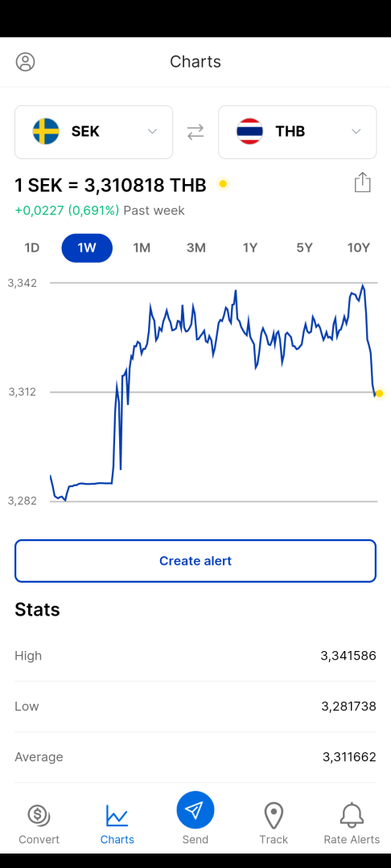Screen dimensions: 391x868
Task: Tap the yellow current-rate marker on chart
Action: coord(380,394)
